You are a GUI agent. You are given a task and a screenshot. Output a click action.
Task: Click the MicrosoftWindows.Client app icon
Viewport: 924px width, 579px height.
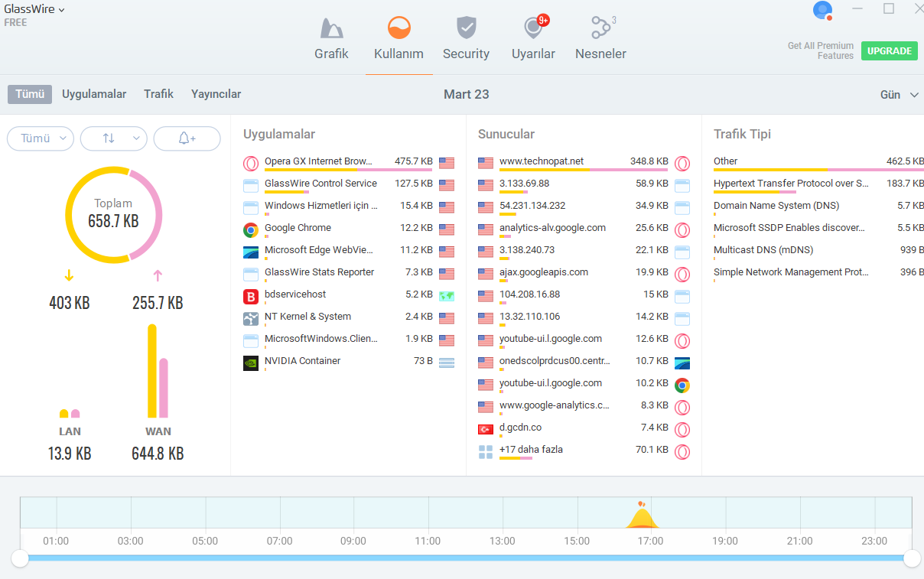(x=250, y=340)
